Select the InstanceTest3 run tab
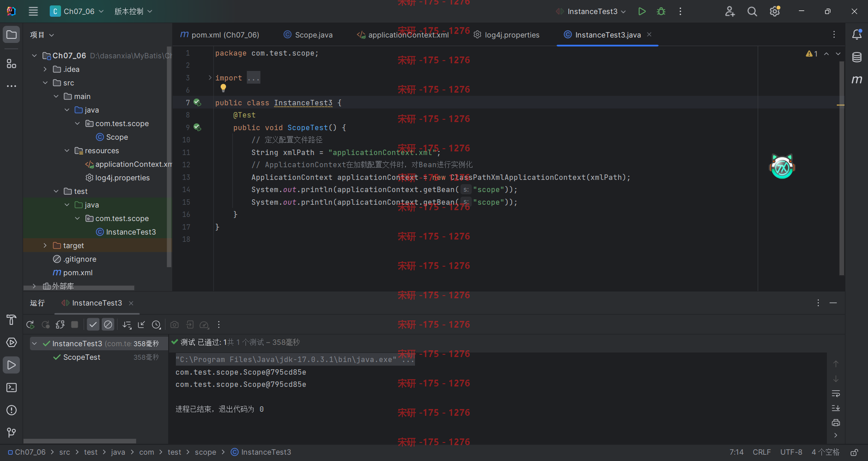Image resolution: width=868 pixels, height=461 pixels. (97, 303)
